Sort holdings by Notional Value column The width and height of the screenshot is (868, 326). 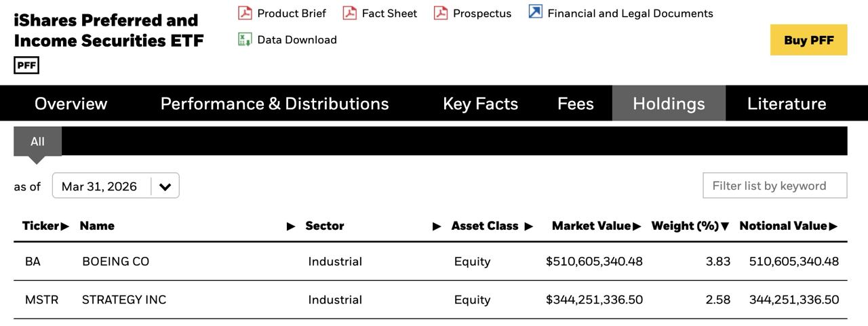(783, 226)
